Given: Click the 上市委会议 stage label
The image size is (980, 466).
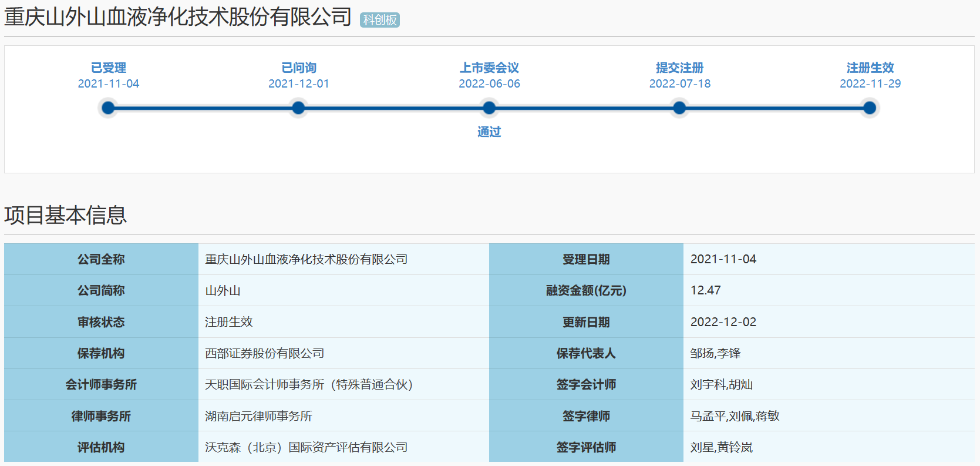Looking at the screenshot, I should coord(489,68).
